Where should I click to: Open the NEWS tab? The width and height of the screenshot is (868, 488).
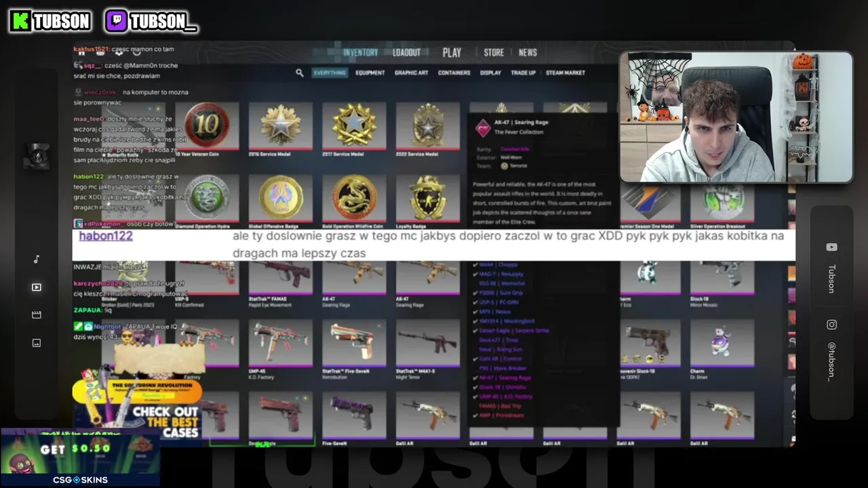point(528,53)
